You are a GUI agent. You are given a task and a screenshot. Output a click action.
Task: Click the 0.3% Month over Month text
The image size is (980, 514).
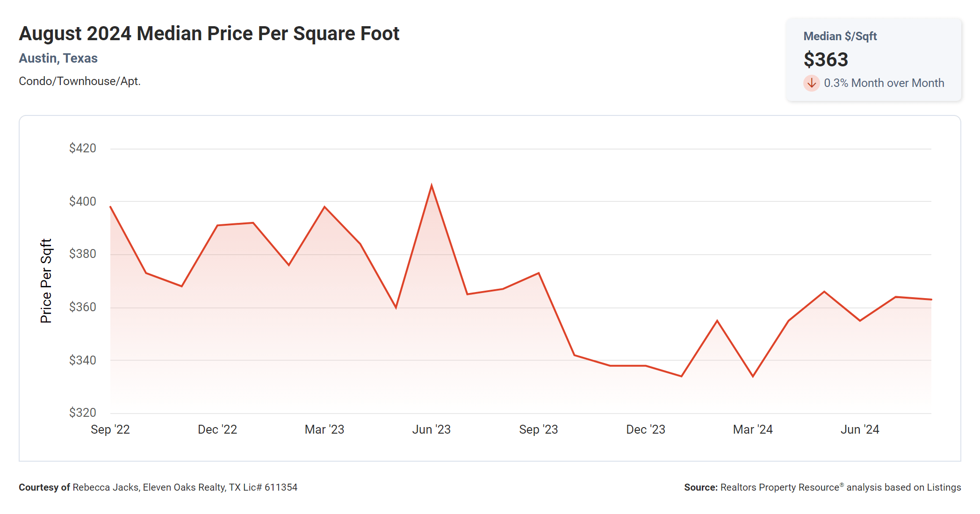[884, 83]
